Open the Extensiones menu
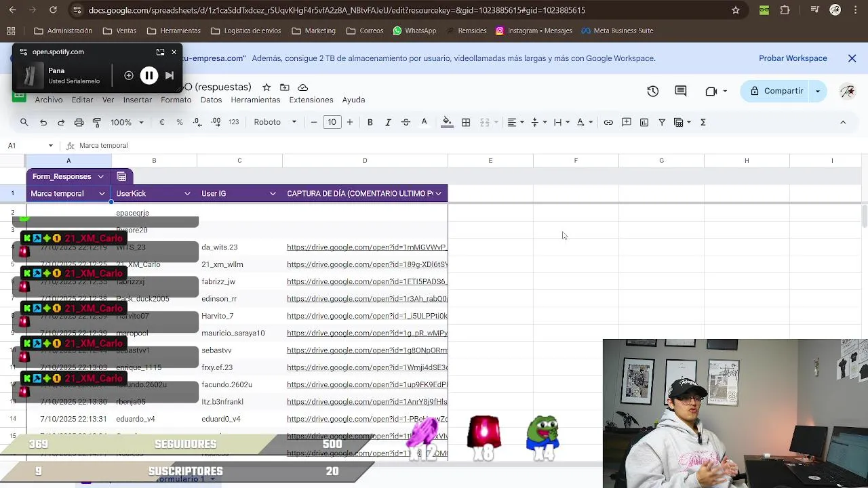 [311, 100]
